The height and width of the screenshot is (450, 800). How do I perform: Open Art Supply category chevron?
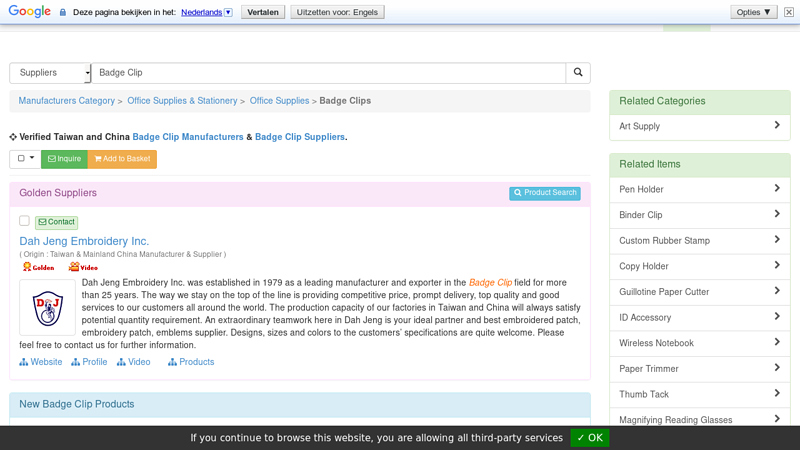(777, 126)
